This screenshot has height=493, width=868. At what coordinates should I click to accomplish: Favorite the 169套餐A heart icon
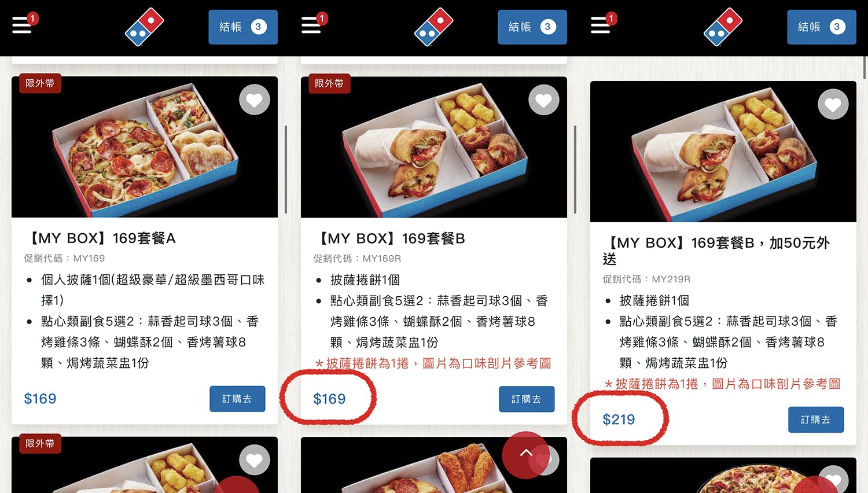tap(255, 100)
